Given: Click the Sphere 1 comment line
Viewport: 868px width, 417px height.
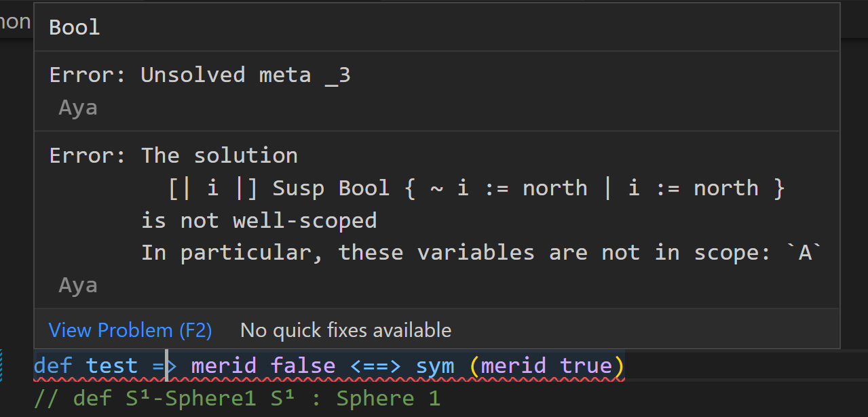Looking at the screenshot, I should pyautogui.click(x=238, y=398).
